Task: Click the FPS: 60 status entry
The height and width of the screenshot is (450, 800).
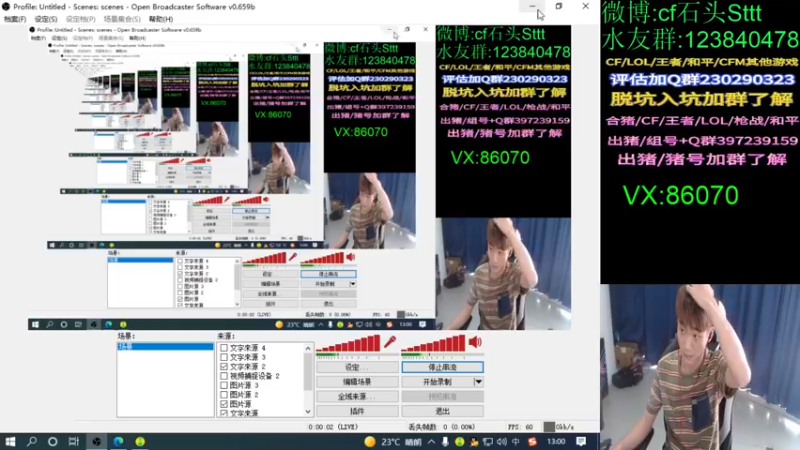Action: pyautogui.click(x=520, y=427)
